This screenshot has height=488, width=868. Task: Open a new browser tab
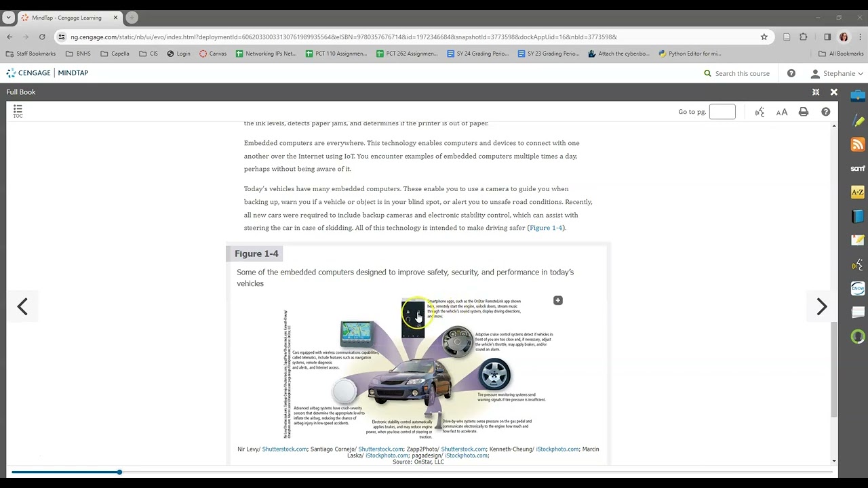pos(132,18)
